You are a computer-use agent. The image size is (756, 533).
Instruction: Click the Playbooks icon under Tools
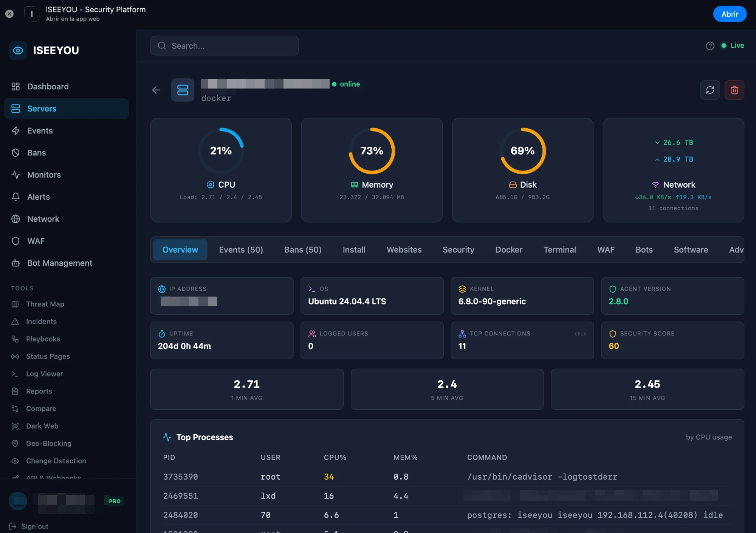coord(15,339)
